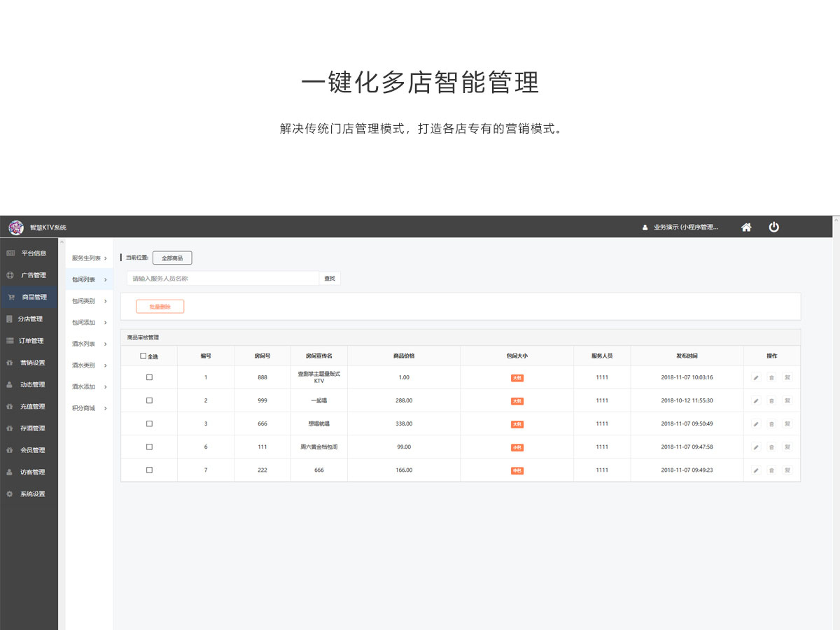
Task: Delete room 999 using trash icon
Action: 771,400
